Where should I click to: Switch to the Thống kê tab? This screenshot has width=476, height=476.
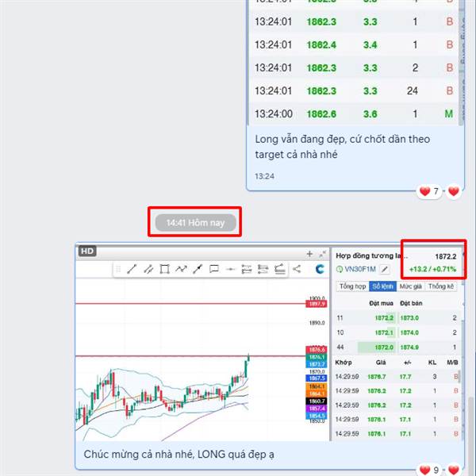click(x=441, y=286)
